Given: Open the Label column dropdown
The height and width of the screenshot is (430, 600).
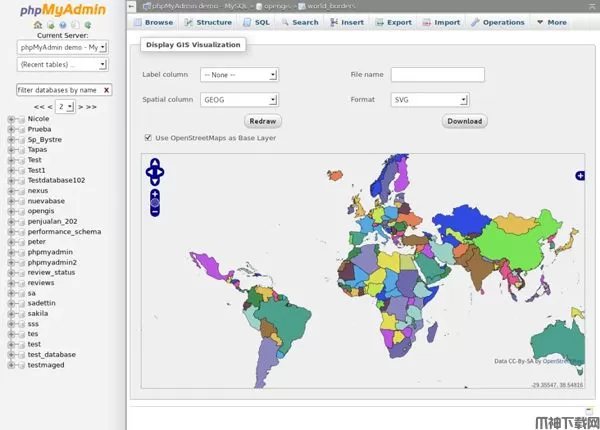Looking at the screenshot, I should click(238, 75).
